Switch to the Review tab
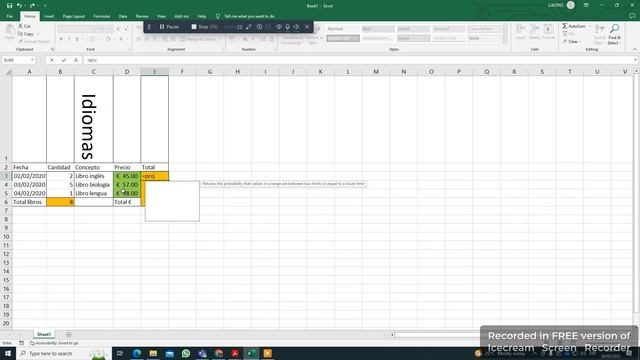Viewport: 640px width, 360px height. 142,16
